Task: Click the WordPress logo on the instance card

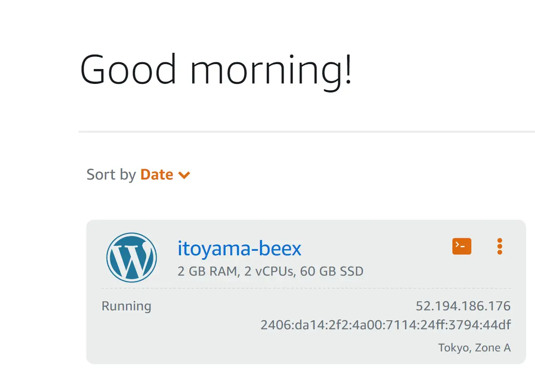Action: coord(131,258)
